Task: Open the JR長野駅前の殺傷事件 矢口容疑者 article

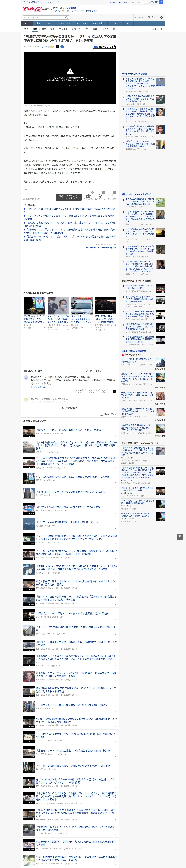Action: point(76,689)
